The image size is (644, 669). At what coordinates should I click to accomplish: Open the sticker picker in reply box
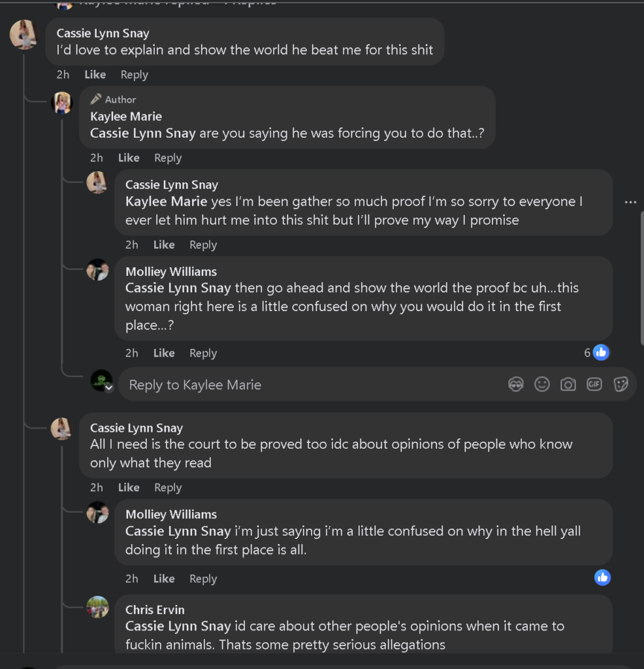tap(620, 384)
